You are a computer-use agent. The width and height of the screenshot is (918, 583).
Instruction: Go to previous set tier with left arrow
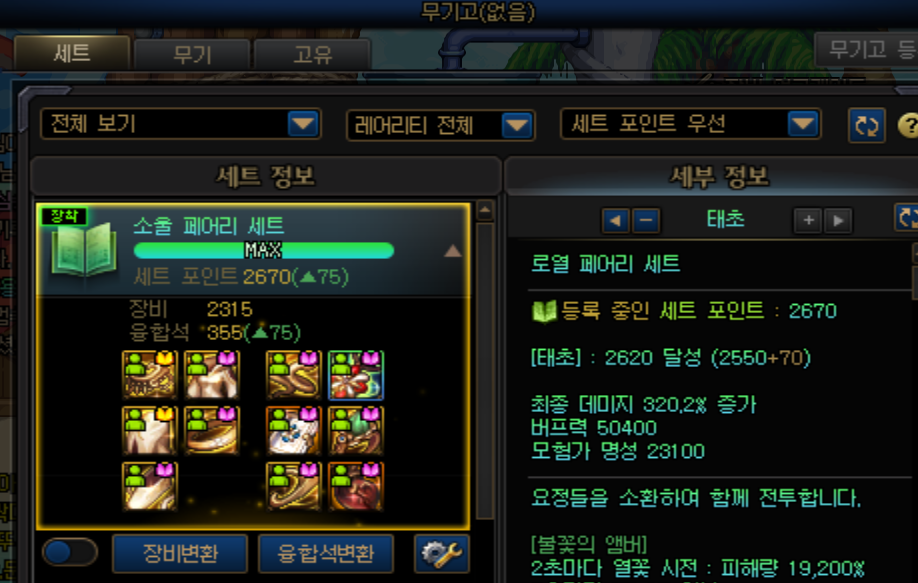(x=615, y=221)
